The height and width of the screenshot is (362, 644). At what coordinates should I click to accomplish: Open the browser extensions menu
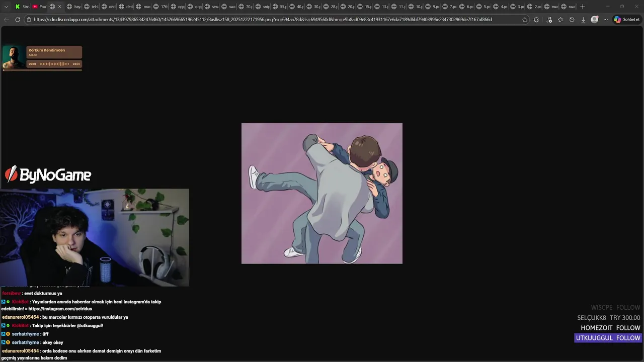[x=536, y=20]
